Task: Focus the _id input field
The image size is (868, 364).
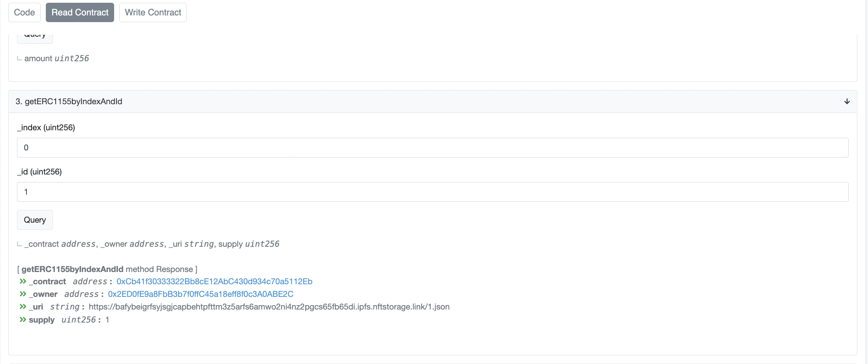Action: coord(432,192)
